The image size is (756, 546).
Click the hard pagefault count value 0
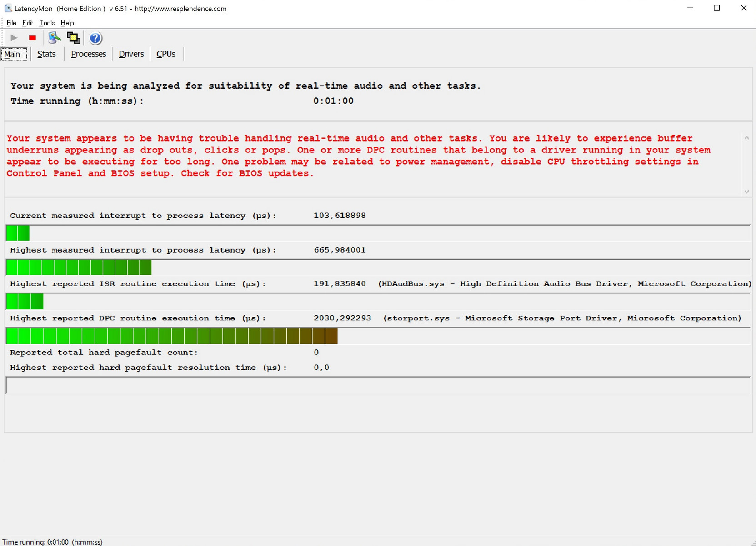click(x=316, y=352)
